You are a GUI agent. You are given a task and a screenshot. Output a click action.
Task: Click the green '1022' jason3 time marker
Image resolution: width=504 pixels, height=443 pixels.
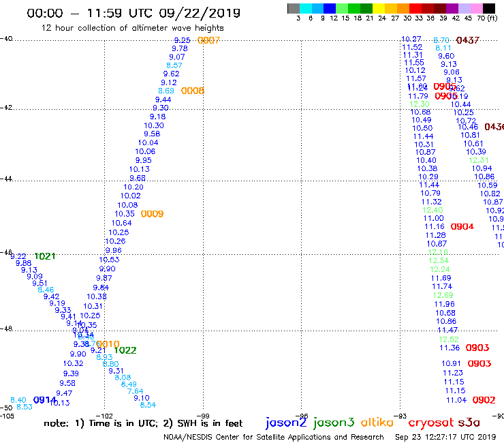(125, 350)
